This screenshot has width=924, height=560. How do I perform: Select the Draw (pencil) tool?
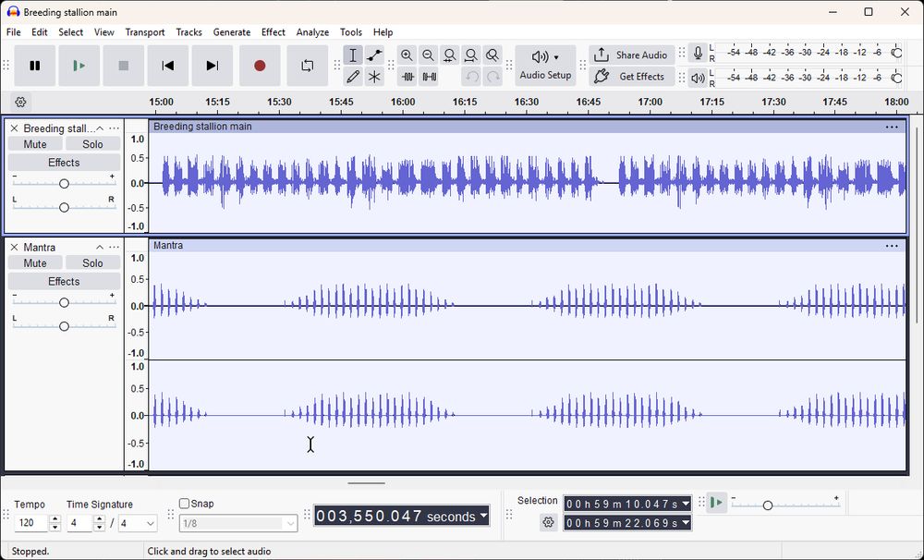pyautogui.click(x=352, y=77)
